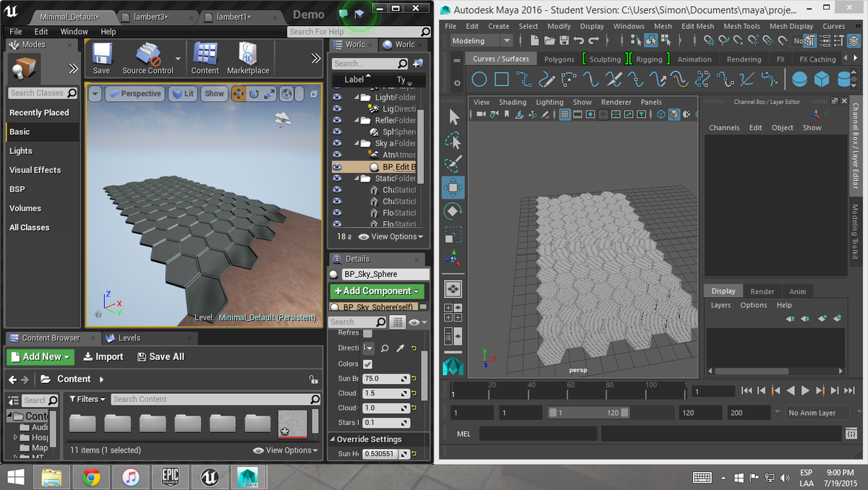Open Maya's Modeling menu set dropdown
The height and width of the screenshot is (490, 868).
point(480,40)
